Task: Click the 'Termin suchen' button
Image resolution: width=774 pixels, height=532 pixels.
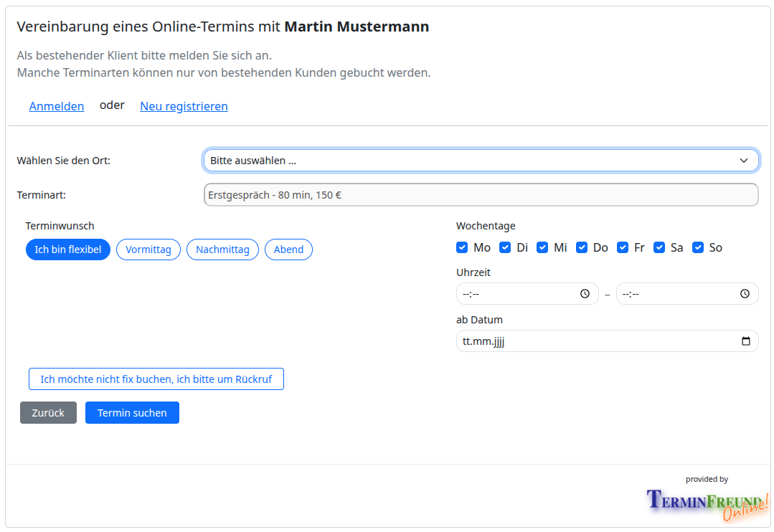Action: (132, 412)
